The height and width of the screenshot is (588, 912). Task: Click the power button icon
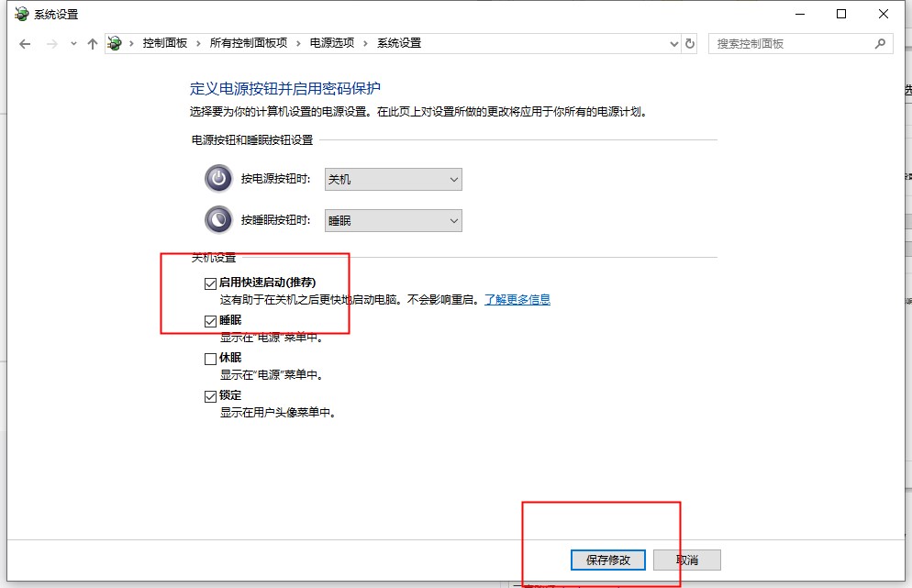click(x=218, y=179)
